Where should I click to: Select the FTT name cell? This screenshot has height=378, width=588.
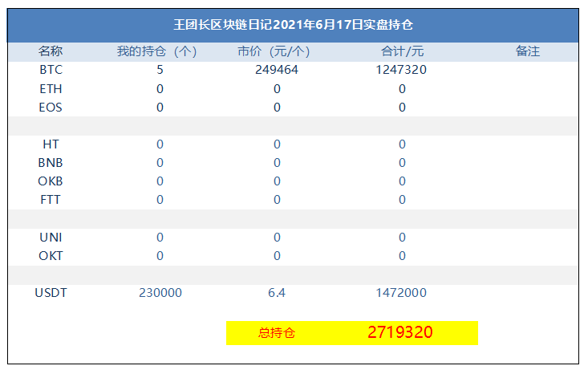coord(51,200)
